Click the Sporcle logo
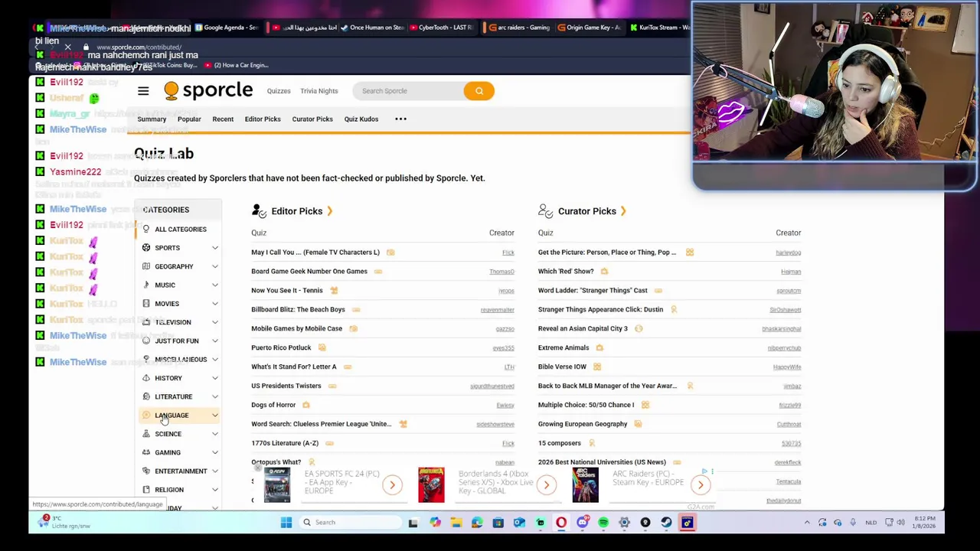This screenshot has width=980, height=551. pyautogui.click(x=208, y=91)
